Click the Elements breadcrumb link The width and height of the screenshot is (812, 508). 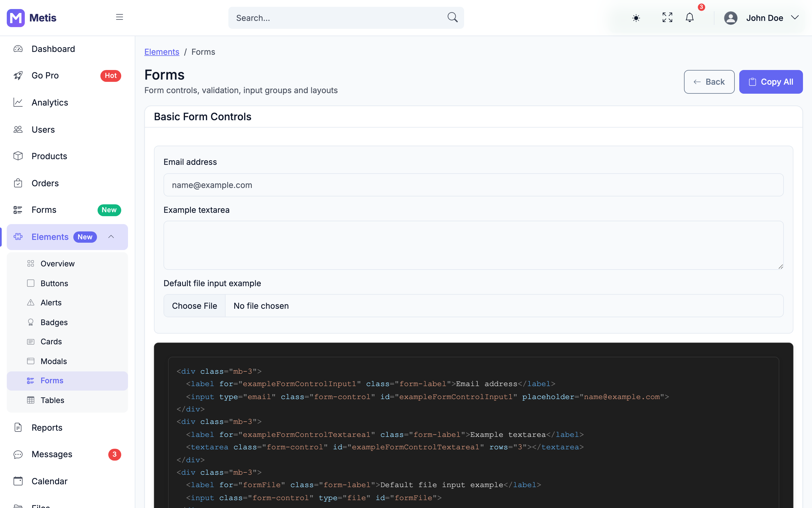[162, 52]
